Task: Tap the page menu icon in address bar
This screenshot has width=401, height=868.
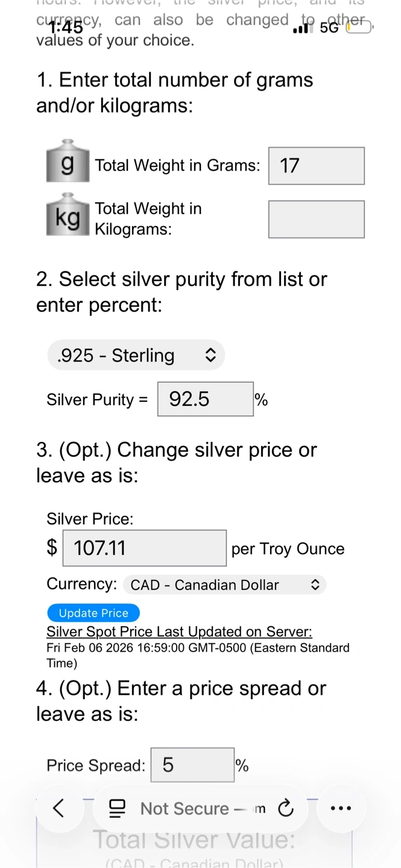Action: pyautogui.click(x=117, y=808)
